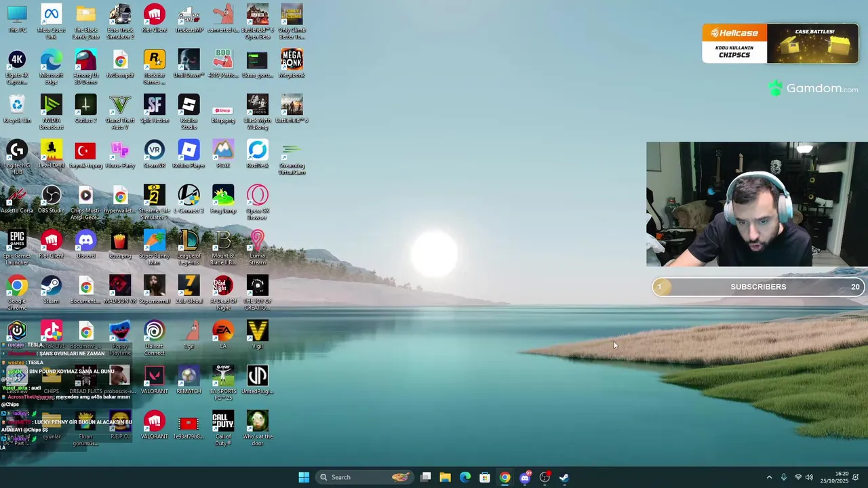
Task: Launch Steam from desktop icon
Action: (52, 290)
